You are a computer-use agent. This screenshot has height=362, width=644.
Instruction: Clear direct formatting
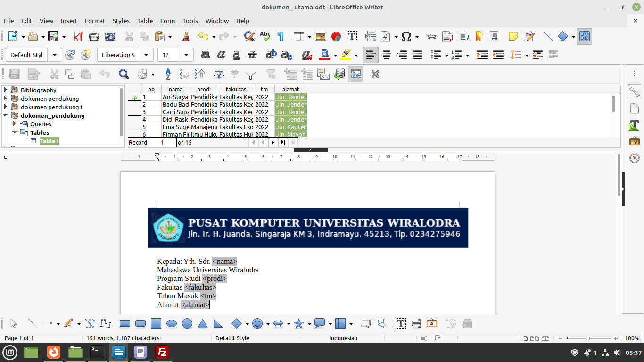(307, 55)
